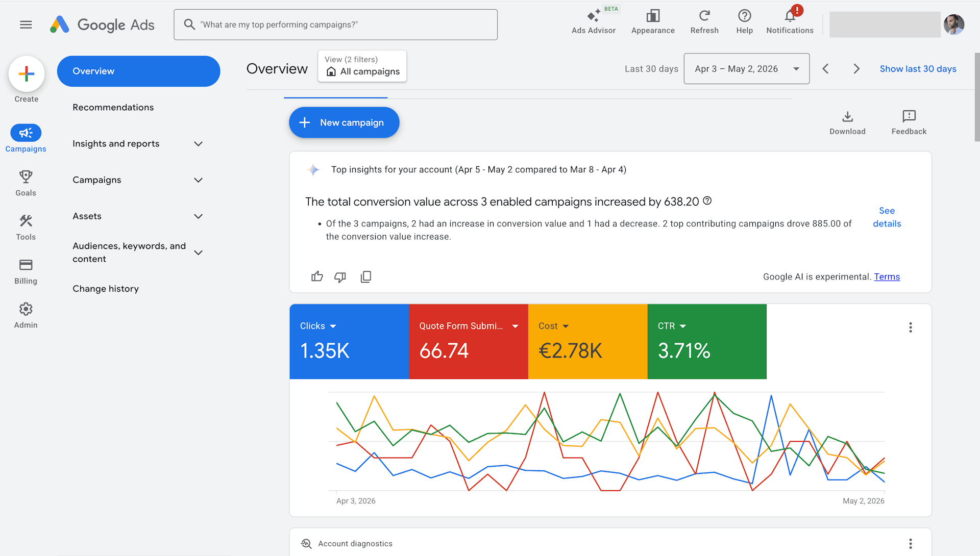Select the Overview menu item
980x556 pixels.
138,71
